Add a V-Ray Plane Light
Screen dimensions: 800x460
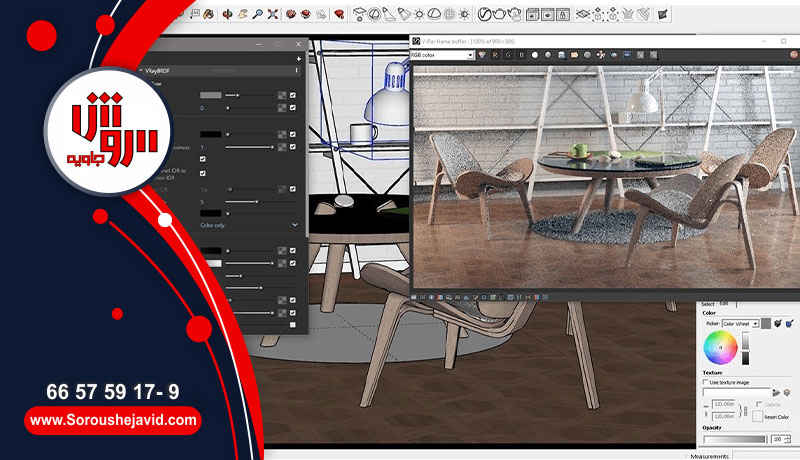(360, 15)
